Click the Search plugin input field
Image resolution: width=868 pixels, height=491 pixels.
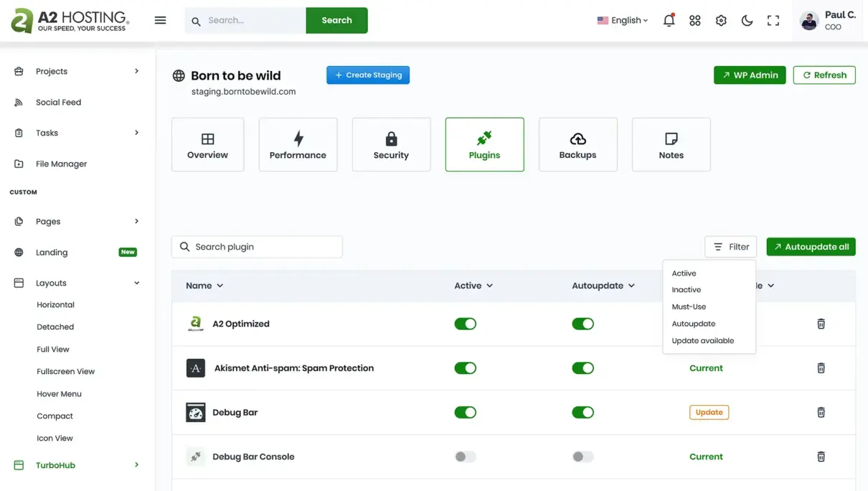(257, 247)
